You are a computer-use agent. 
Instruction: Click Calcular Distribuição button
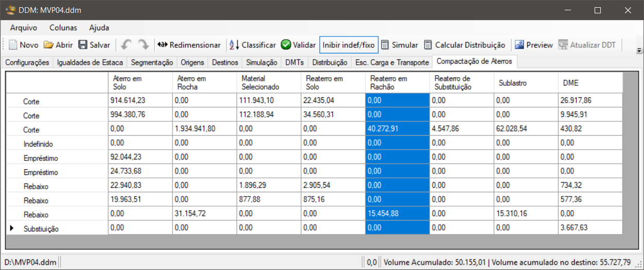pos(464,45)
